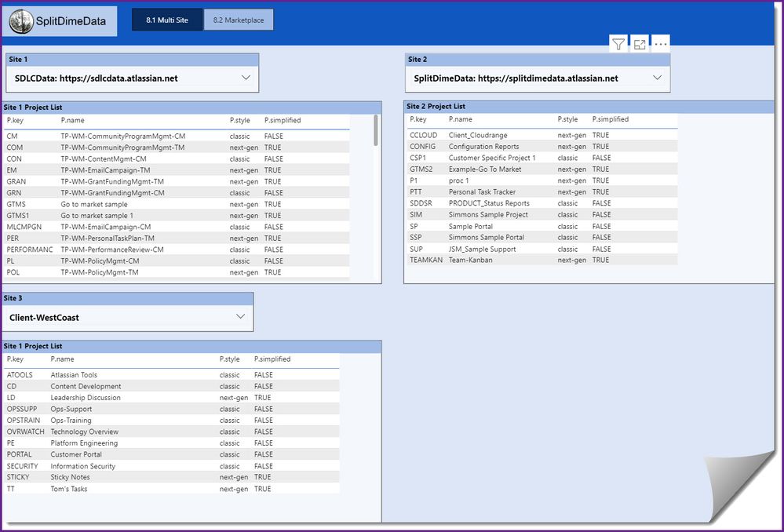Select the TP-WM-ContentMgmt-CM row
784x532 pixels.
(177, 159)
